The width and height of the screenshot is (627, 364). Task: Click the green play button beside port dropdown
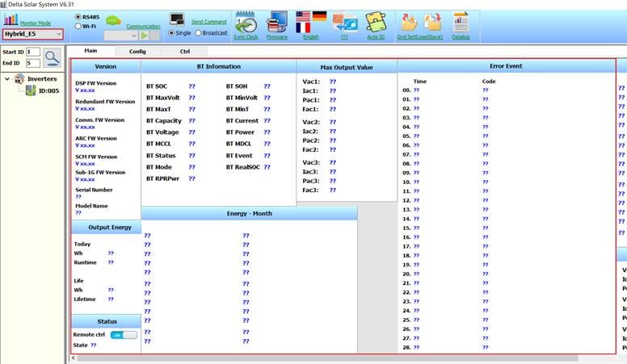click(x=145, y=36)
